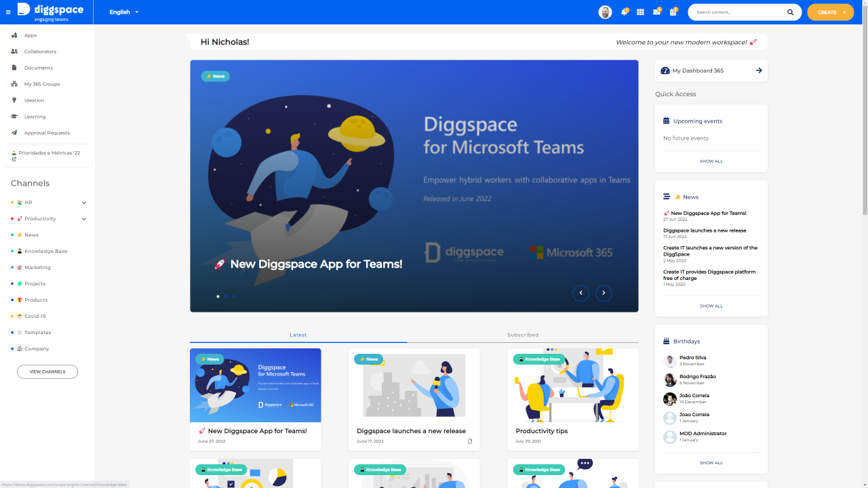
Task: Open the Company channel
Action: tap(37, 349)
